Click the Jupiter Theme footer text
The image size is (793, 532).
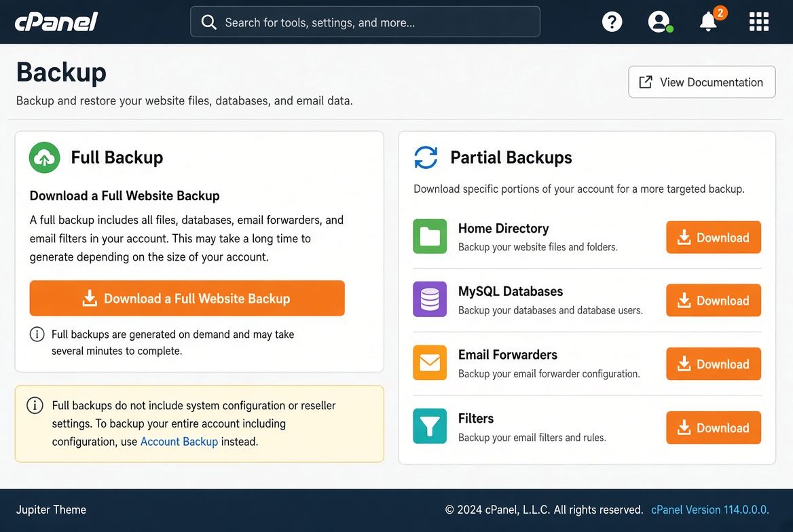tap(51, 510)
